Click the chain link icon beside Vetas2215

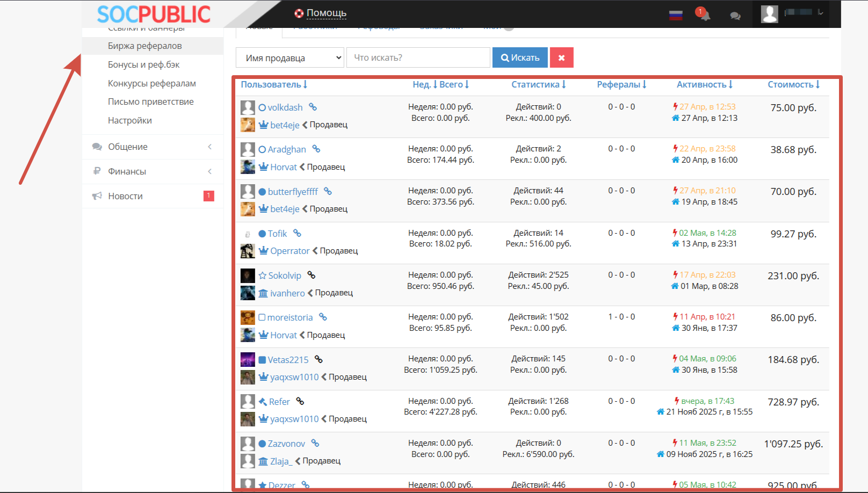(x=319, y=359)
